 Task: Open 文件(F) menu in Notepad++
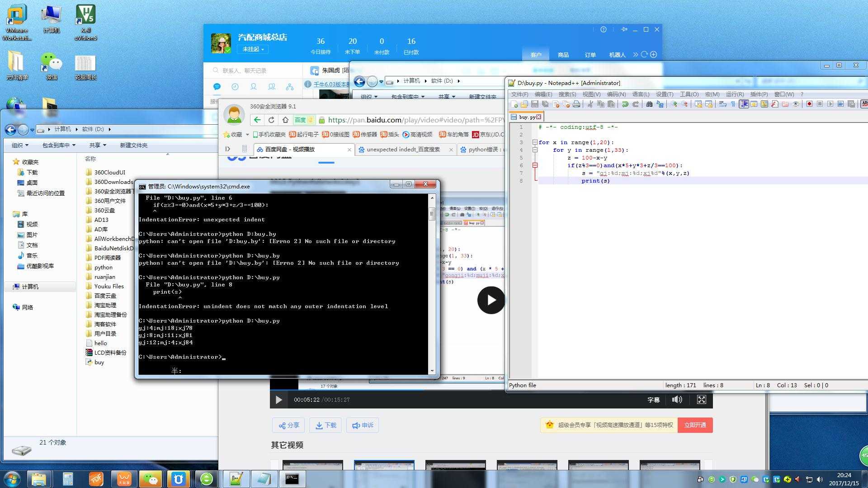point(519,94)
